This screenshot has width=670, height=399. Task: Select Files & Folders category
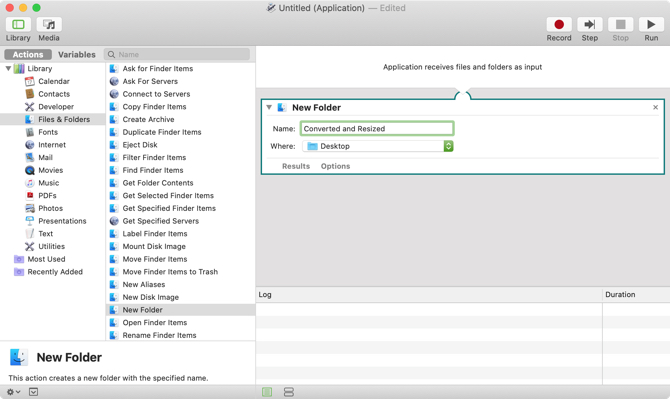click(x=53, y=119)
